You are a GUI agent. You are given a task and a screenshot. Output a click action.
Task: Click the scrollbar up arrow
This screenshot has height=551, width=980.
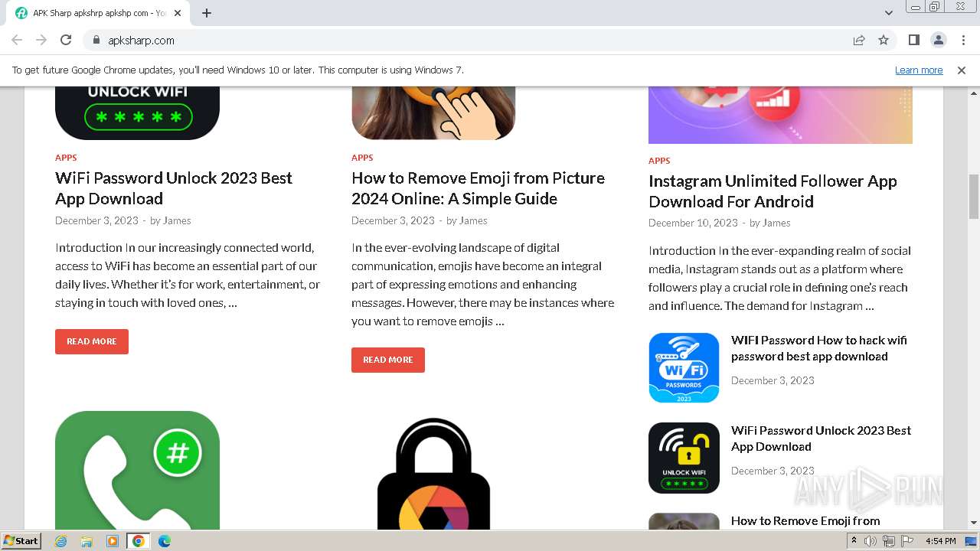[974, 92]
